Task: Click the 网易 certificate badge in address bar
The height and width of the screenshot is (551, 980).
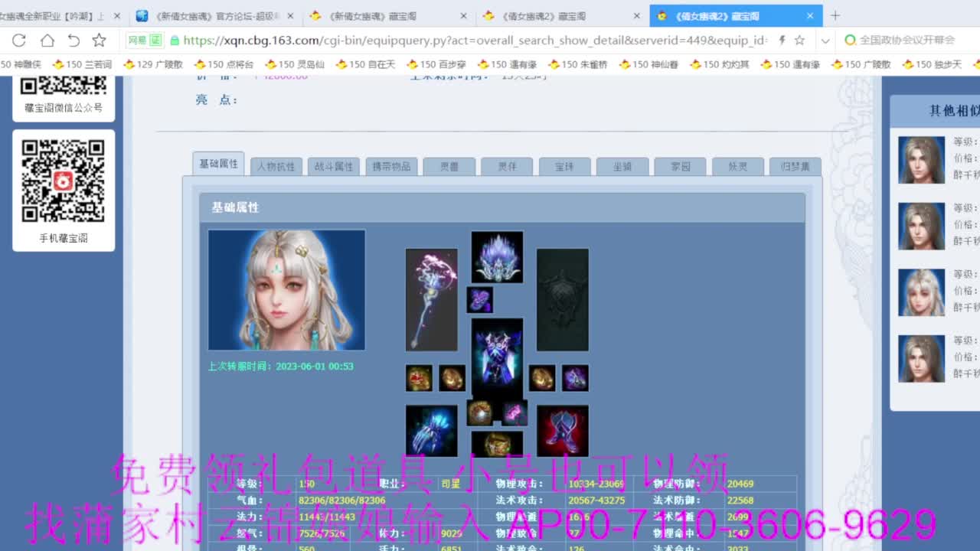Action: (x=144, y=41)
